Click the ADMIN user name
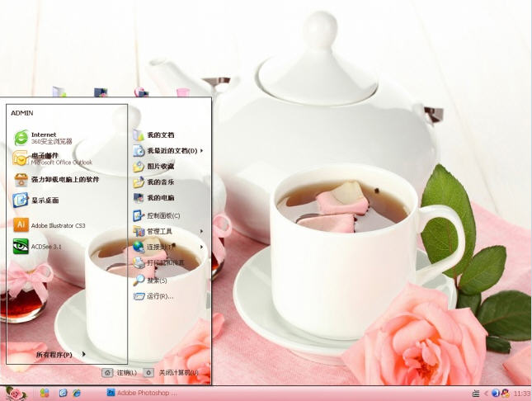Screen dimensions: 532x401 click(x=22, y=113)
